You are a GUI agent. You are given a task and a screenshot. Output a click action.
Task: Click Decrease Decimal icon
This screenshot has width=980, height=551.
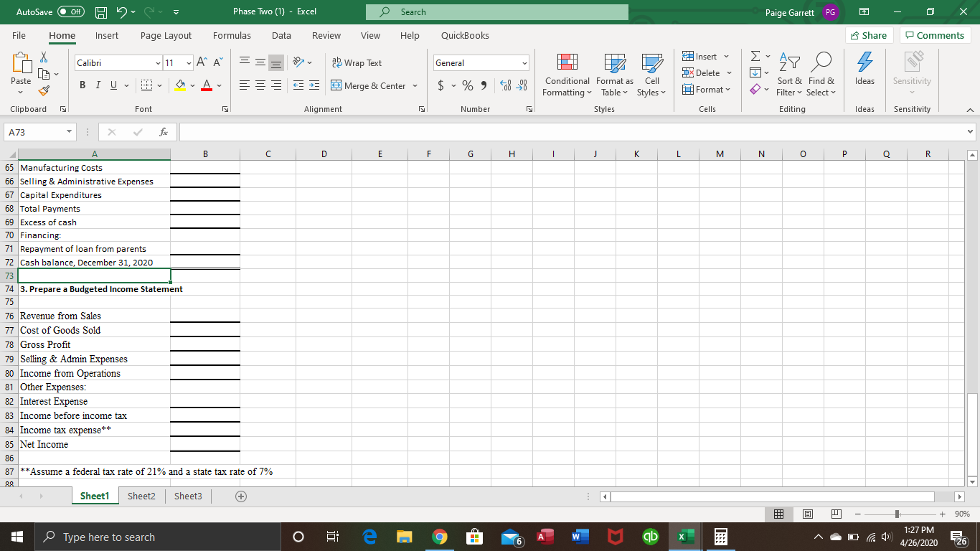click(x=522, y=86)
